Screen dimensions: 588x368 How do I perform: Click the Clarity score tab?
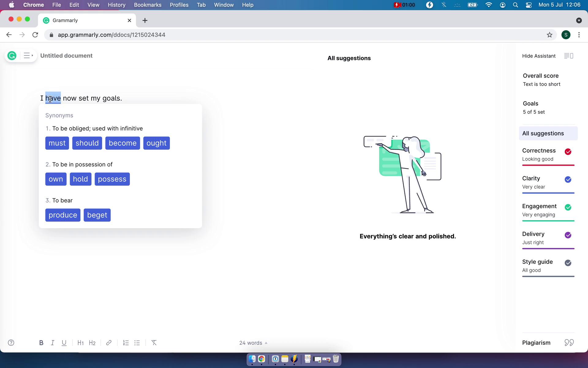[x=531, y=178]
